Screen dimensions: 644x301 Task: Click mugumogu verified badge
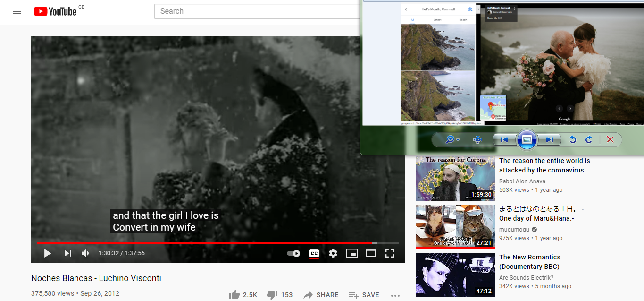click(535, 230)
